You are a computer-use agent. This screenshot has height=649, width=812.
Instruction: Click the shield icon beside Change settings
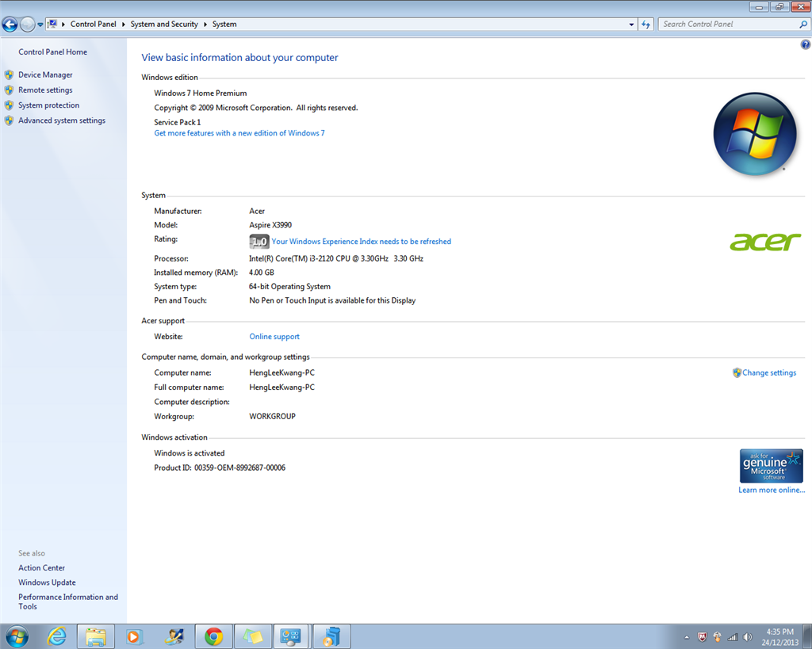pyautogui.click(x=737, y=372)
